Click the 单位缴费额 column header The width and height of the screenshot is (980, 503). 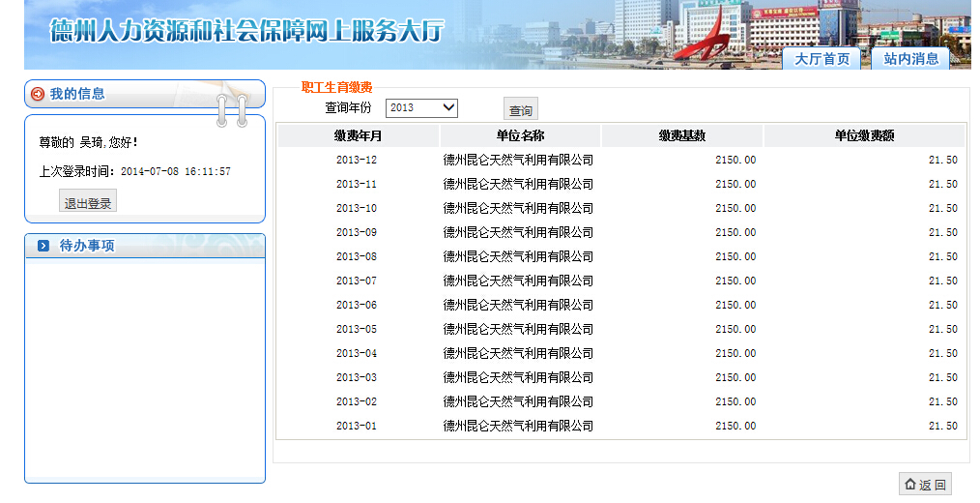tap(864, 136)
